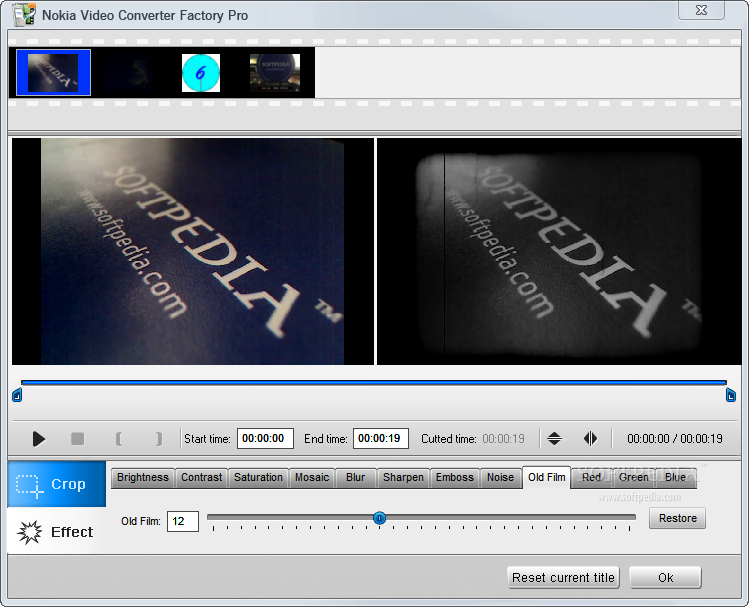Select the Emboss tab
This screenshot has width=749, height=607.
click(x=455, y=478)
